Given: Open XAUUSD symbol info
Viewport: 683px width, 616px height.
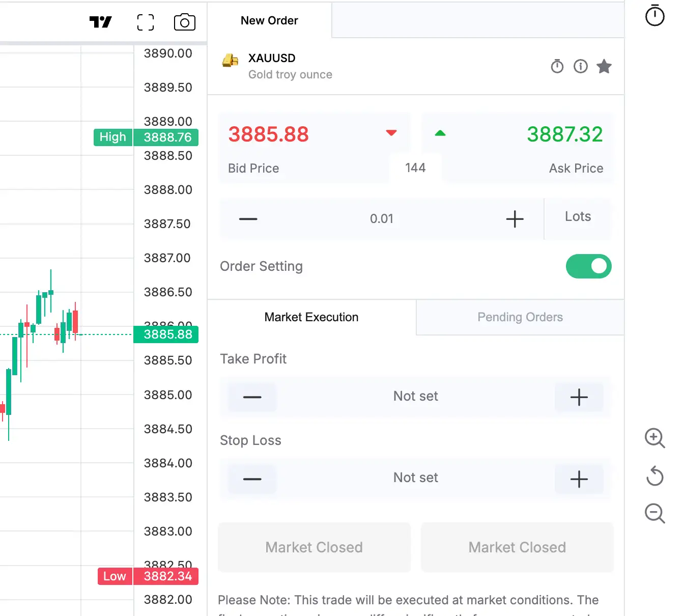Looking at the screenshot, I should coord(581,66).
